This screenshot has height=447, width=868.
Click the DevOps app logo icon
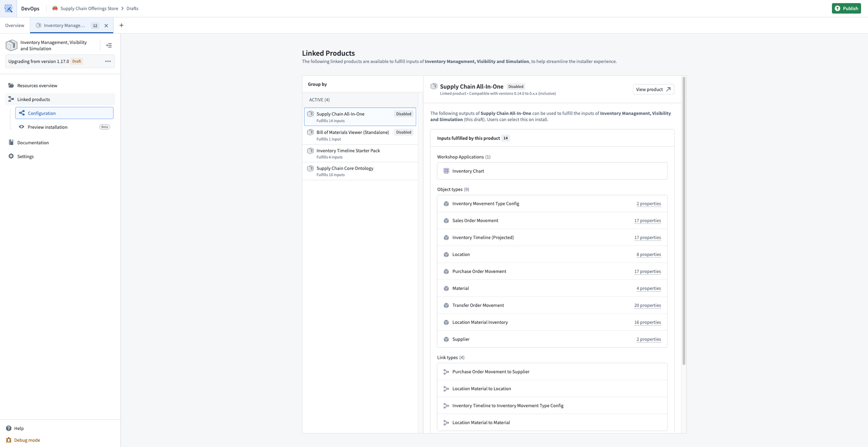coord(8,8)
